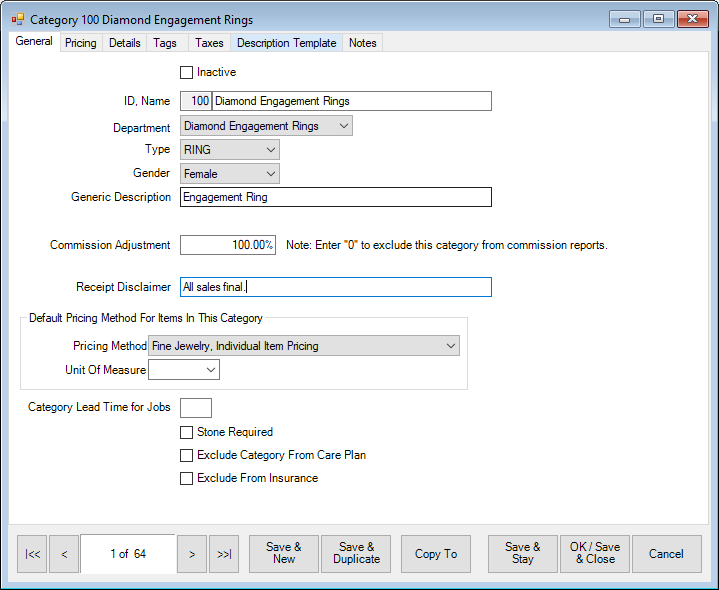This screenshot has width=719, height=590.
Task: Jump to last record with >>| button
Action: click(x=224, y=554)
